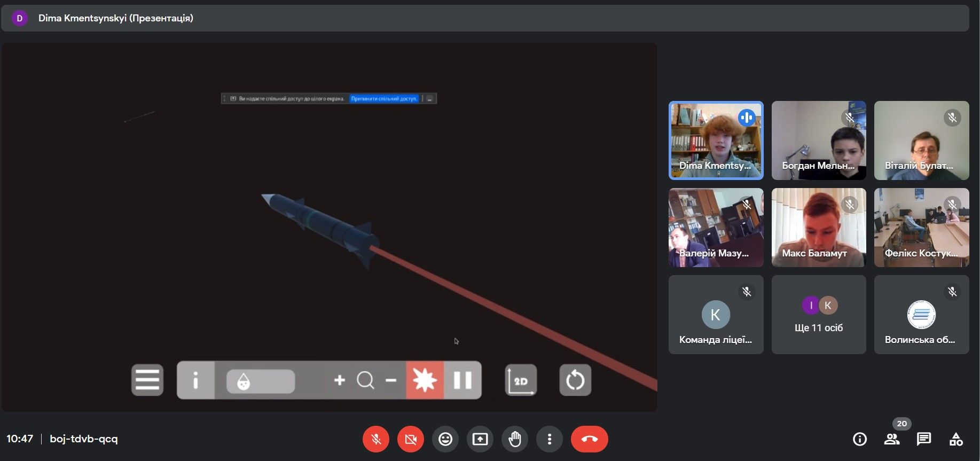Click the droplet slider in simulation toolbar
This screenshot has height=461, width=980.
click(261, 381)
